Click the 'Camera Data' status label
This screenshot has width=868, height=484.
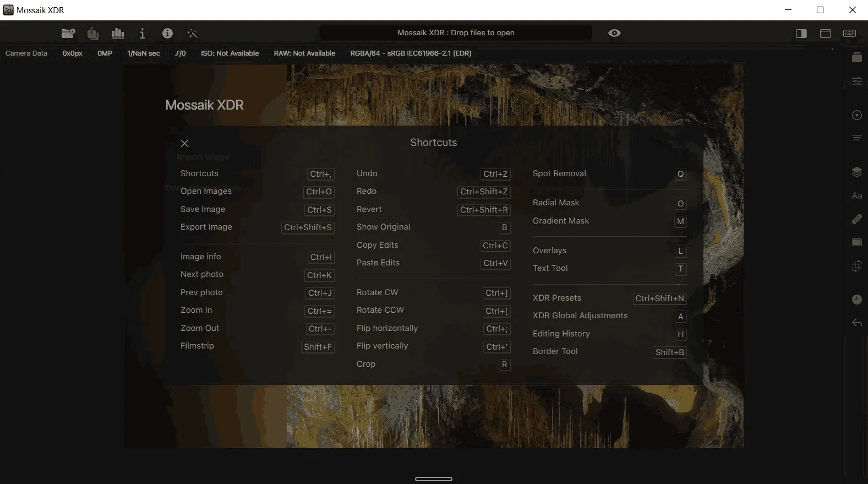(x=26, y=53)
